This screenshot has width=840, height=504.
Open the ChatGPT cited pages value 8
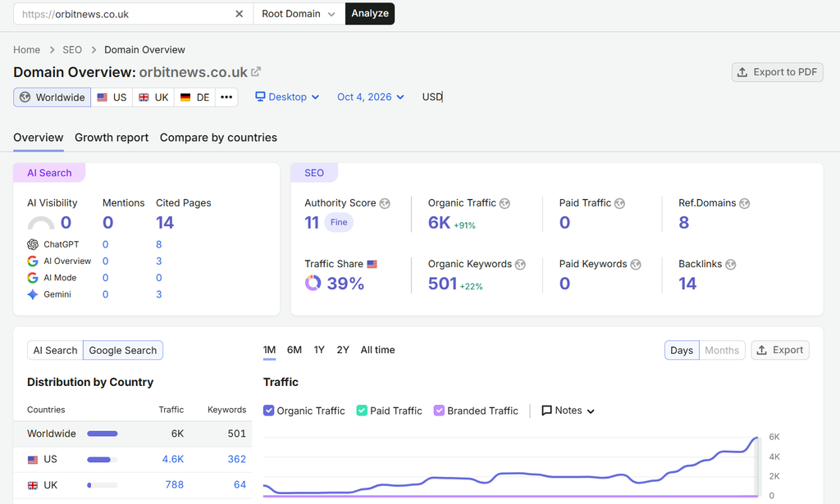tap(158, 244)
